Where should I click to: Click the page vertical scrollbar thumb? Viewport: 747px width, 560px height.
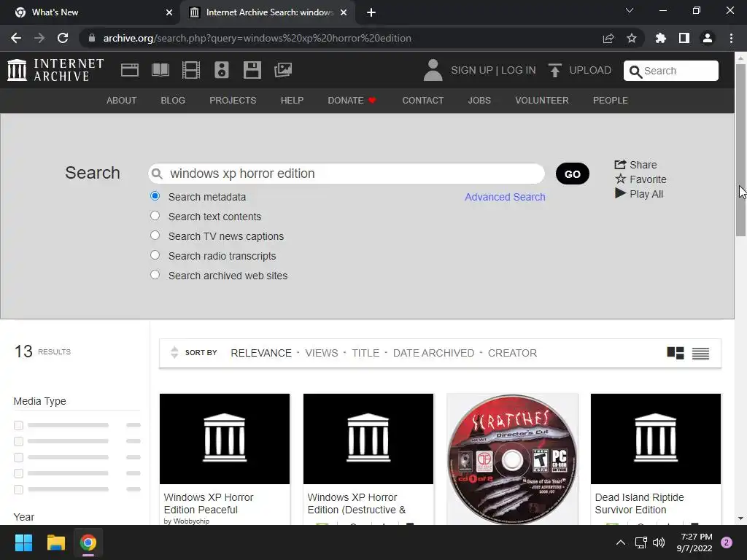740,149
